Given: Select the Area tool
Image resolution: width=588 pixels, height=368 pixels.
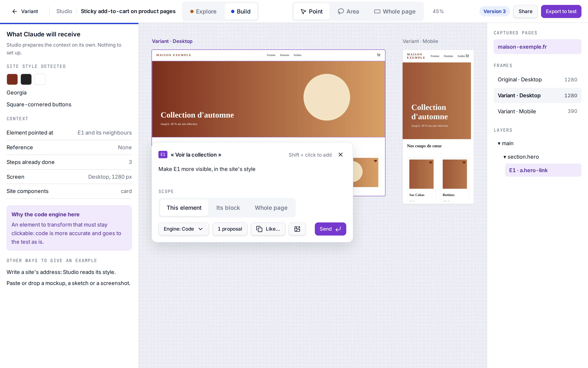Looking at the screenshot, I should [348, 11].
